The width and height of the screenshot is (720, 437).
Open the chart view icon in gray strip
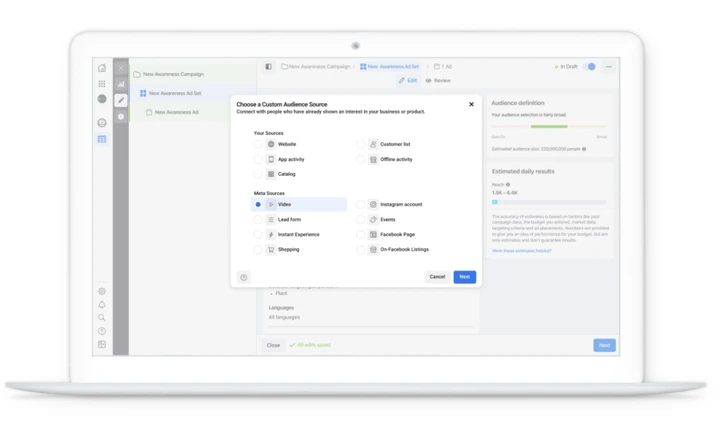[x=121, y=84]
